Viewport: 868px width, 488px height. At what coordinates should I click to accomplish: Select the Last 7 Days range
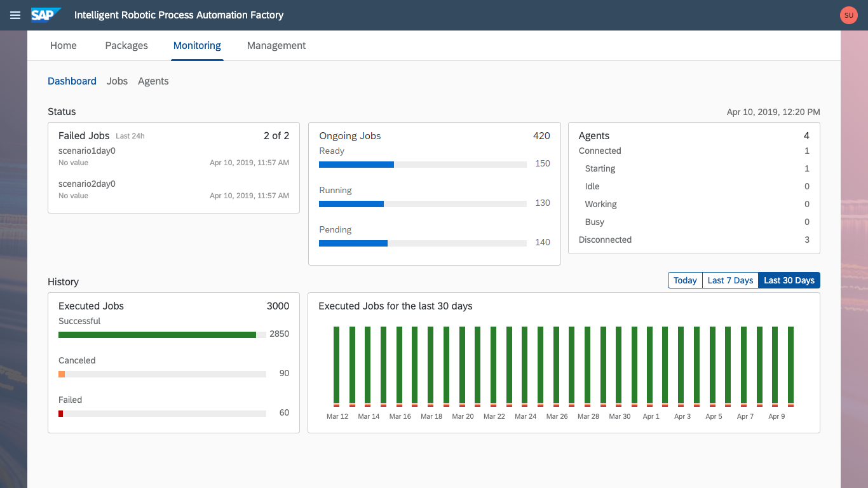730,280
